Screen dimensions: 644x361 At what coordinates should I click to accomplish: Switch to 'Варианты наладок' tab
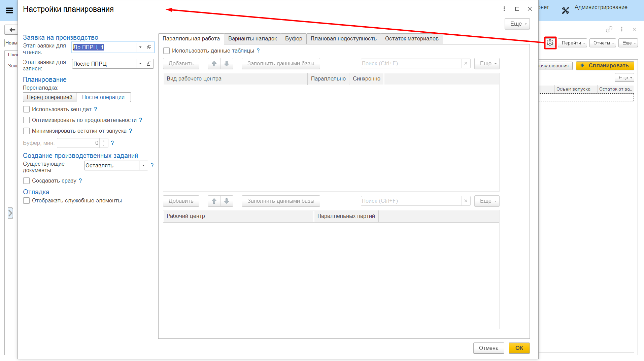pos(252,39)
